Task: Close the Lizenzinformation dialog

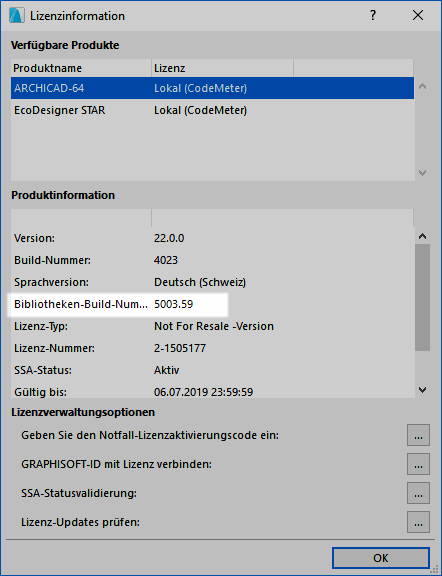Action: click(x=418, y=15)
